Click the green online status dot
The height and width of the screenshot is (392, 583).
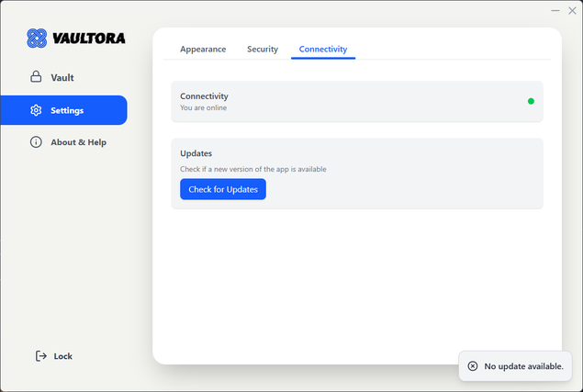pyautogui.click(x=531, y=101)
